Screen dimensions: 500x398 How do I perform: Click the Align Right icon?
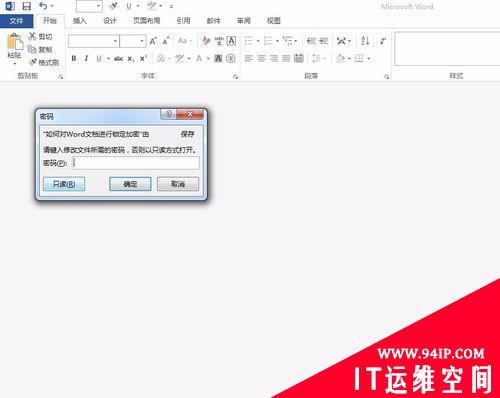pos(274,59)
